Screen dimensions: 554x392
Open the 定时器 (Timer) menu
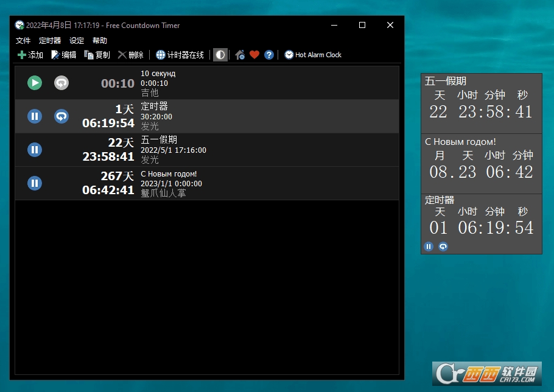tap(50, 41)
